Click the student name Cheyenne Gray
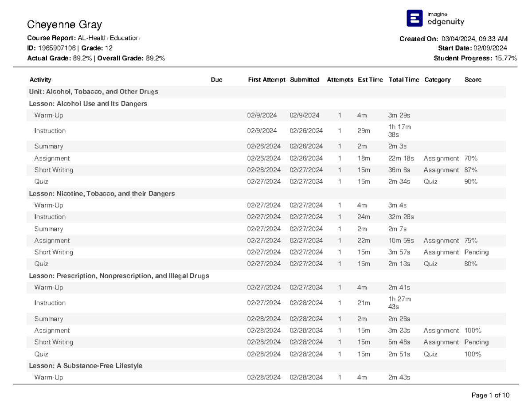This screenshot has height=411, width=532. (65, 24)
